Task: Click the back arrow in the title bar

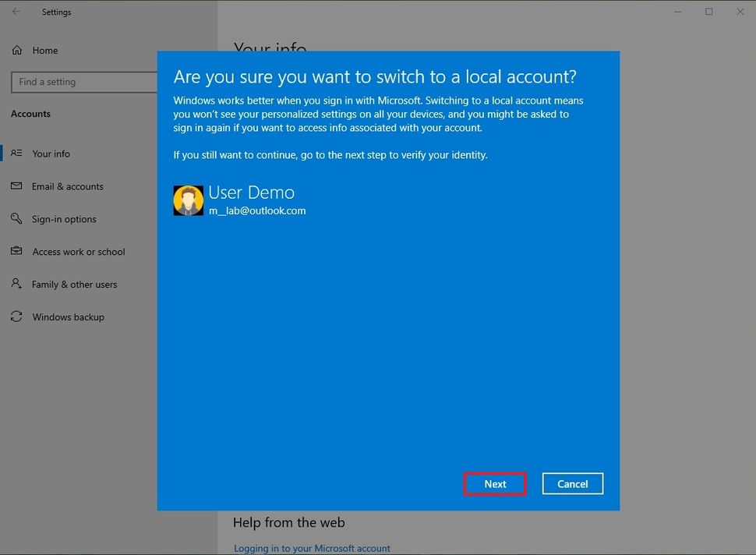Action: coord(15,12)
